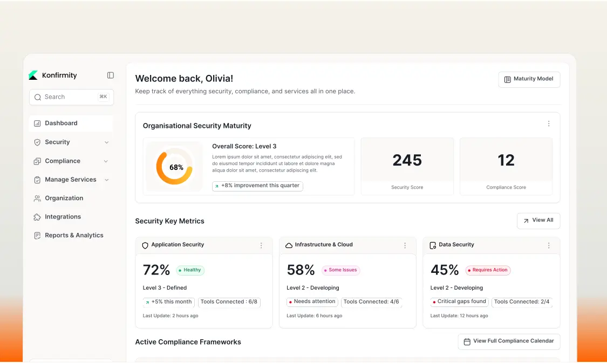Select Manage Services in the sidebar
The height and width of the screenshot is (364, 607).
tap(71, 180)
